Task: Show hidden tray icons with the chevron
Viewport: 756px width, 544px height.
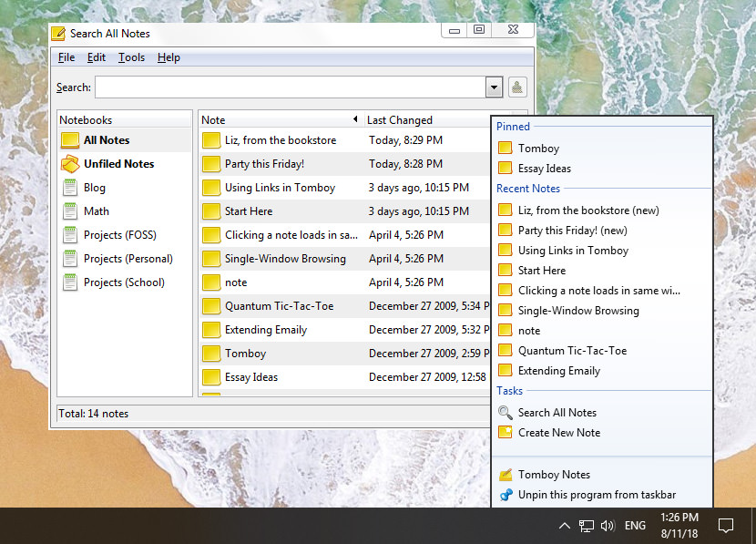Action: 564,526
